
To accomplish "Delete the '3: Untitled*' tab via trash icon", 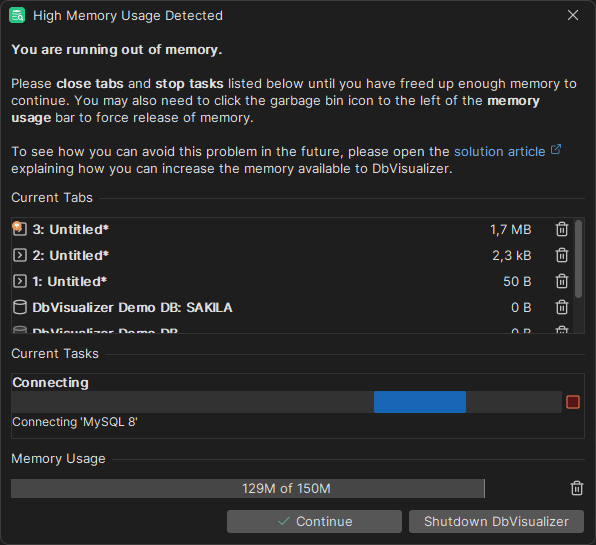I will (x=562, y=229).
